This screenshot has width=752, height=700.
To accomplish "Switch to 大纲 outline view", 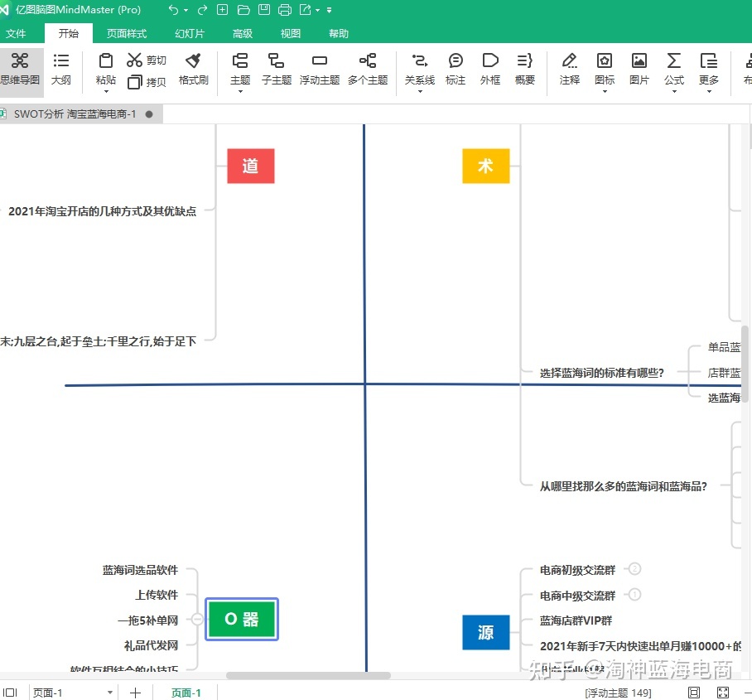I will tap(61, 69).
